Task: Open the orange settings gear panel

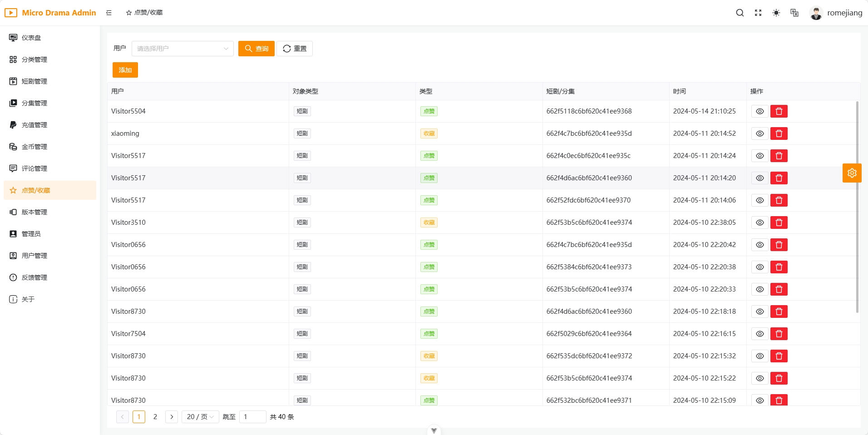Action: coord(852,173)
